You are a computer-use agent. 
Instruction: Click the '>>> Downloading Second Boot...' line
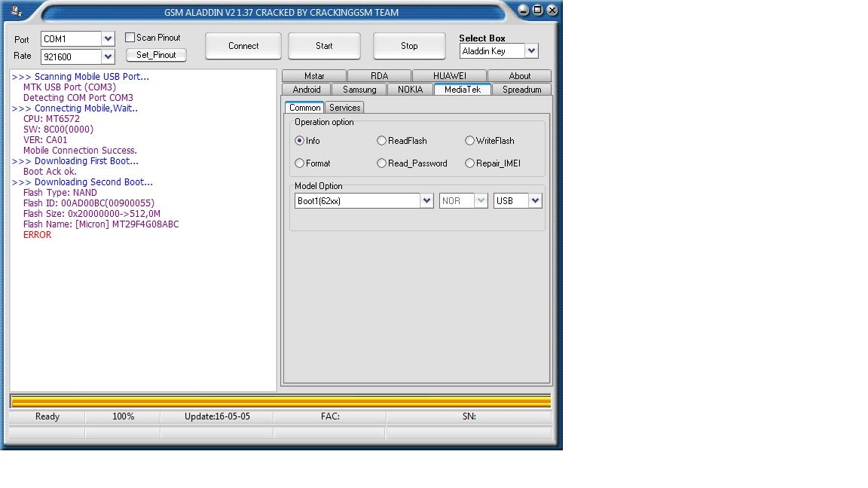(82, 181)
